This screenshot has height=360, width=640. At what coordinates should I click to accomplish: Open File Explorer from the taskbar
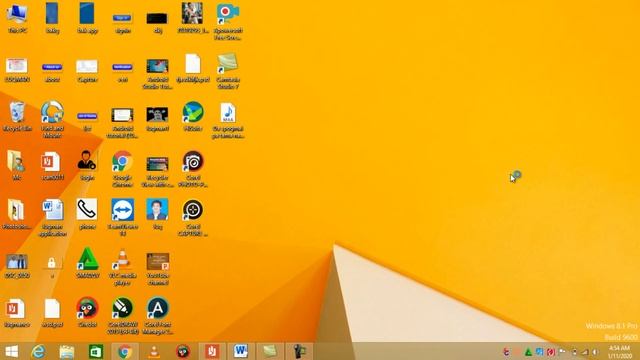[67, 351]
